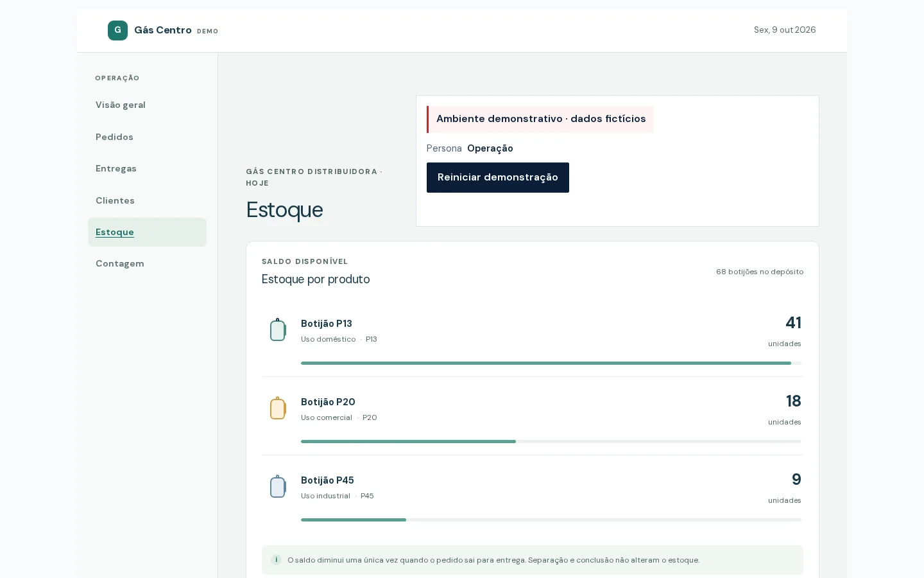This screenshot has height=578, width=924.
Task: Click the '68 botijões no depósito' total
Action: tap(760, 272)
